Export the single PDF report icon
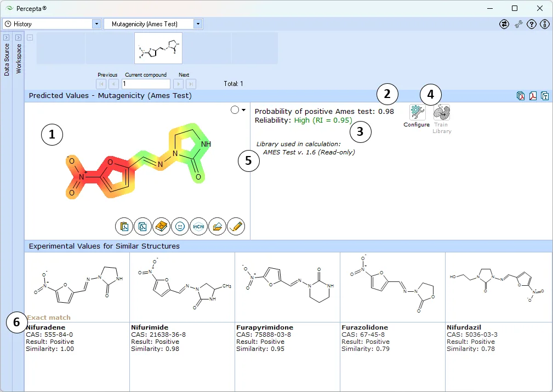The width and height of the screenshot is (553, 392). [x=533, y=96]
